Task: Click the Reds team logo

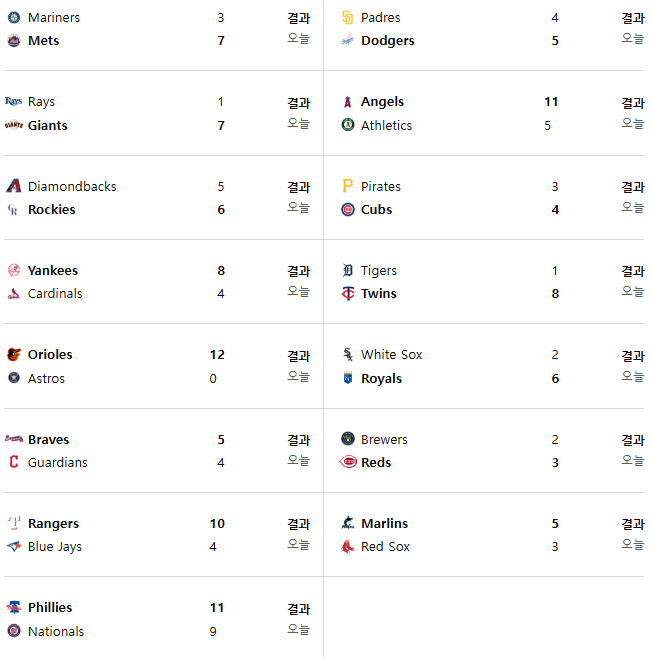Action: pyautogui.click(x=348, y=462)
